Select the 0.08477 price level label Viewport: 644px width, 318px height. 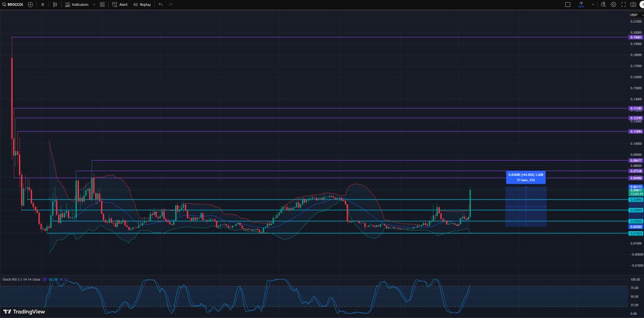pyautogui.click(x=635, y=160)
